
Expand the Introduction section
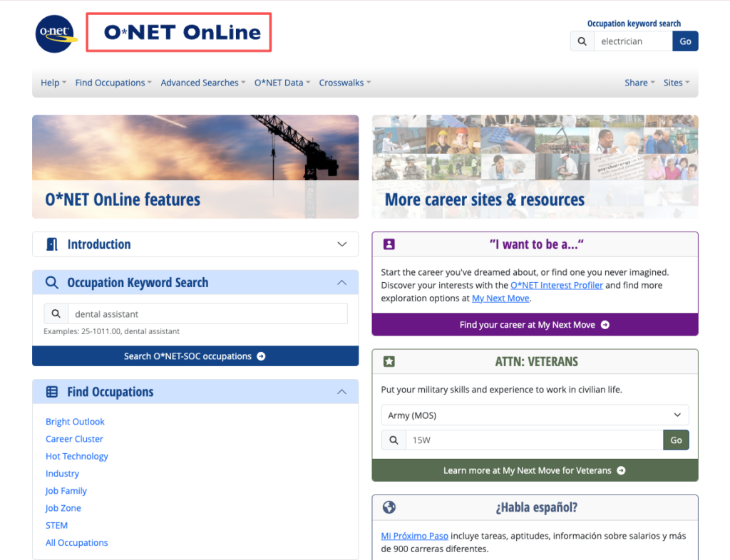(x=341, y=244)
